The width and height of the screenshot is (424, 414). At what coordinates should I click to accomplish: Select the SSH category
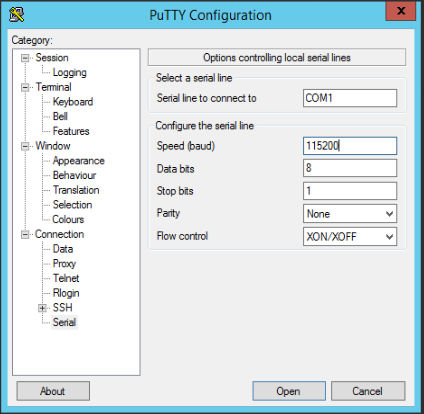pos(62,308)
